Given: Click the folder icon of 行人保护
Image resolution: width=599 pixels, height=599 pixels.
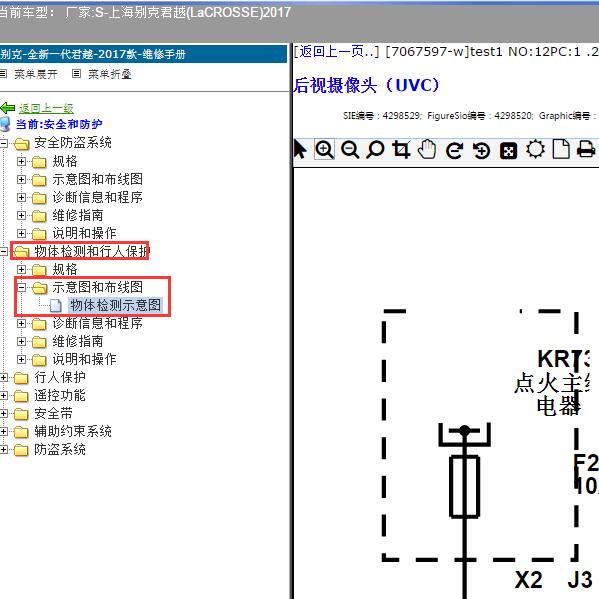Looking at the screenshot, I should click(x=21, y=378).
